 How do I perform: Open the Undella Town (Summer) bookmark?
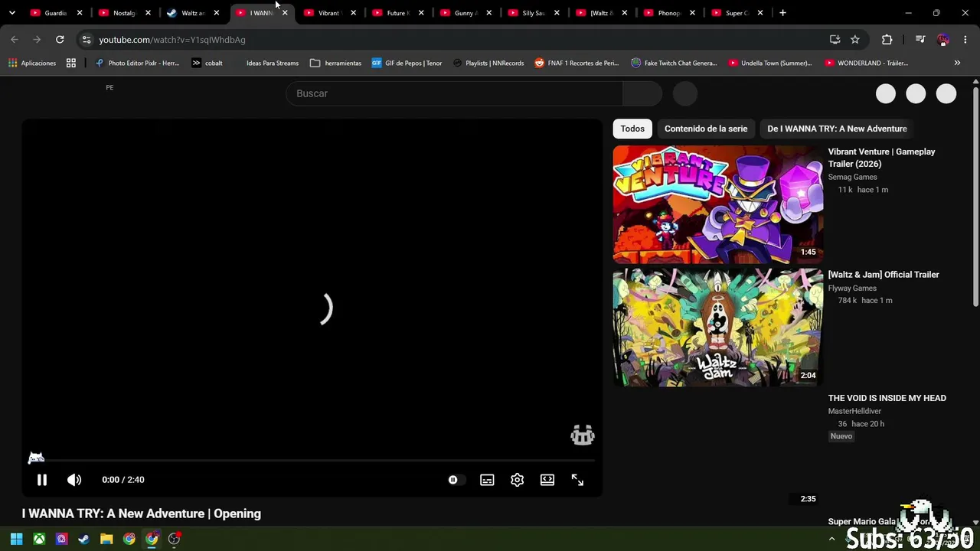[x=770, y=64]
